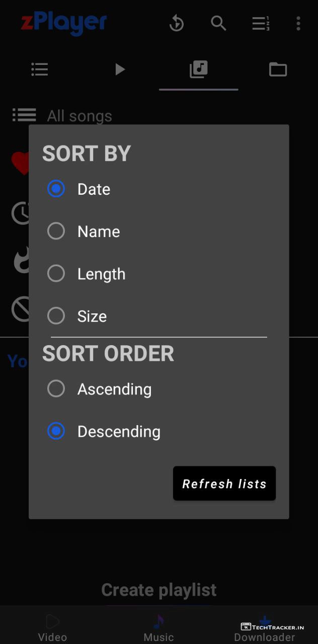Open the folder browser tab
The image size is (318, 644).
(278, 69)
